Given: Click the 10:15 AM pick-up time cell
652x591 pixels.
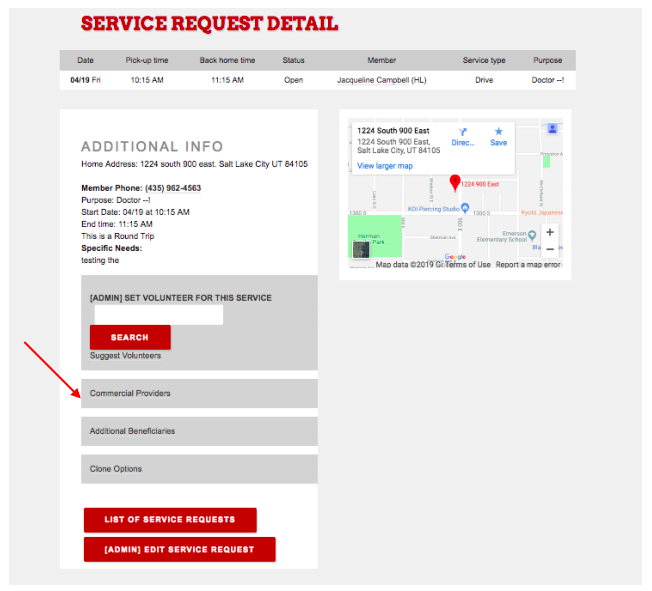Looking at the screenshot, I should tap(147, 80).
